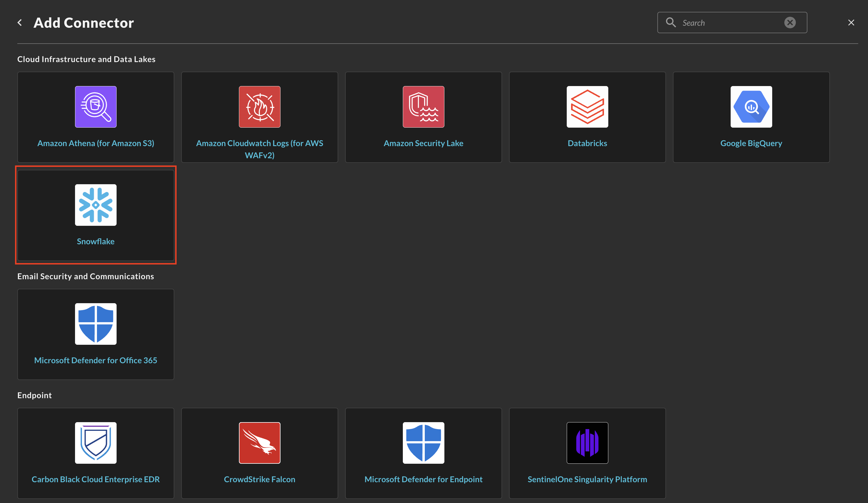The image size is (868, 503).
Task: Select the CrowdStrike Falcon label
Action: [x=260, y=480]
